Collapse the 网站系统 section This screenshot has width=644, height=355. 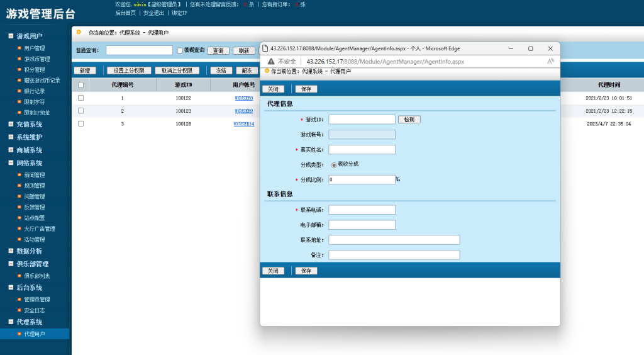11,162
